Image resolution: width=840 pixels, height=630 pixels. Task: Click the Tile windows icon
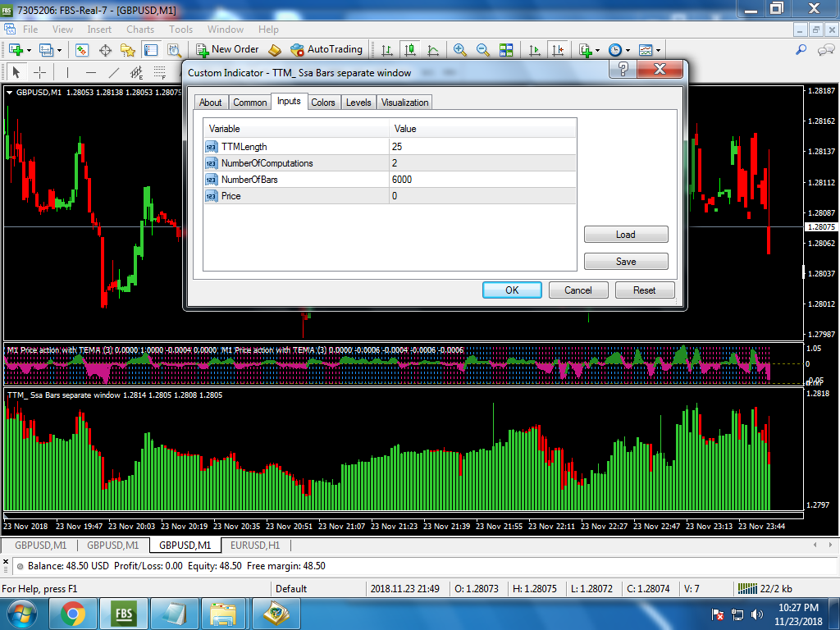click(x=505, y=50)
